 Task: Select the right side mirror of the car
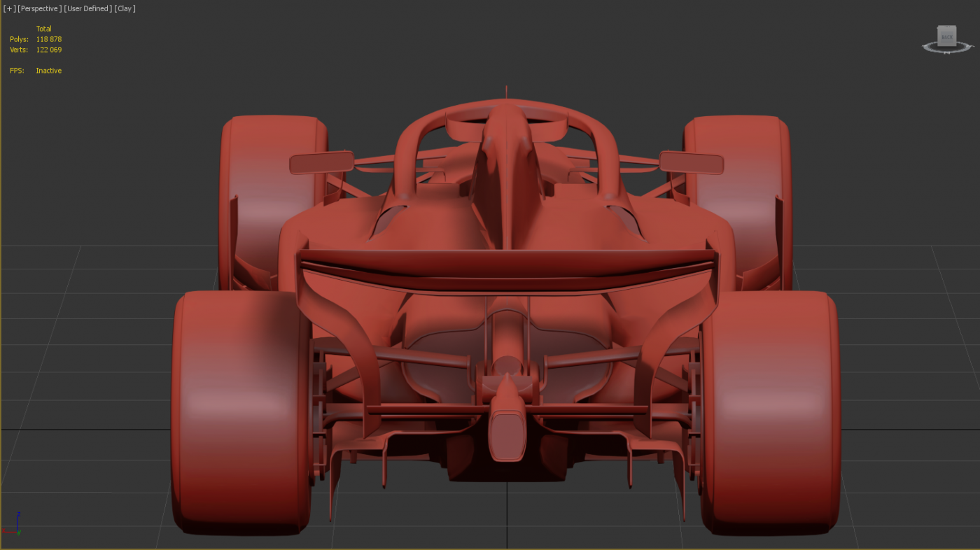click(x=691, y=163)
